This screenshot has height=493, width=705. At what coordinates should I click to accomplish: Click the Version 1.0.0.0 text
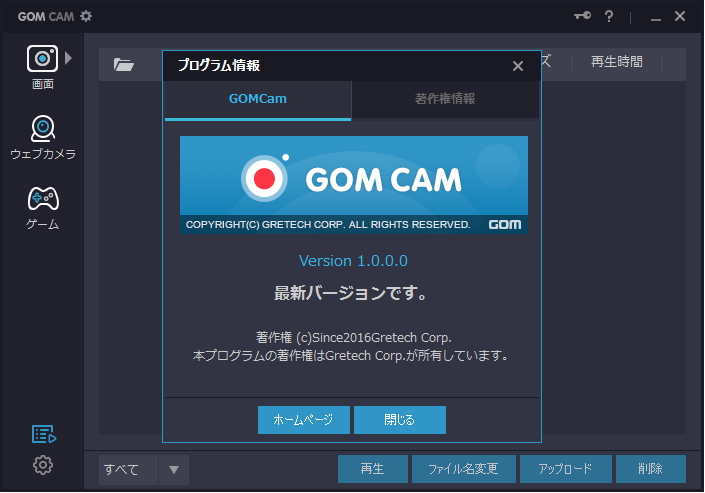[353, 261]
